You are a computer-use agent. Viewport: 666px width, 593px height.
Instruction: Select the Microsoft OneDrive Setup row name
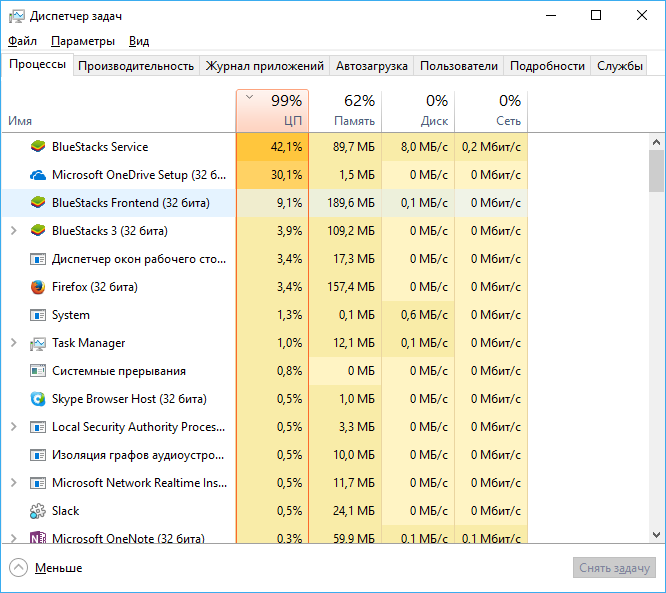coord(139,175)
